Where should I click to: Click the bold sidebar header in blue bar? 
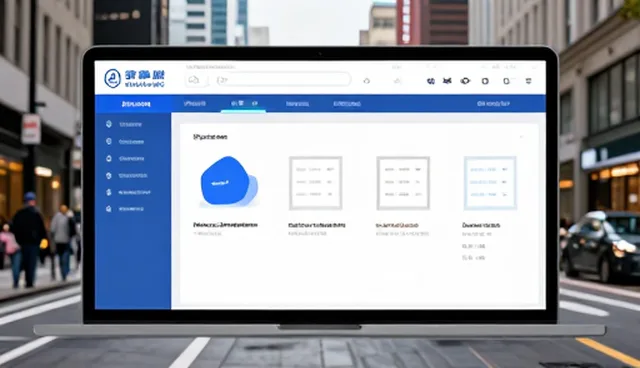click(x=136, y=104)
